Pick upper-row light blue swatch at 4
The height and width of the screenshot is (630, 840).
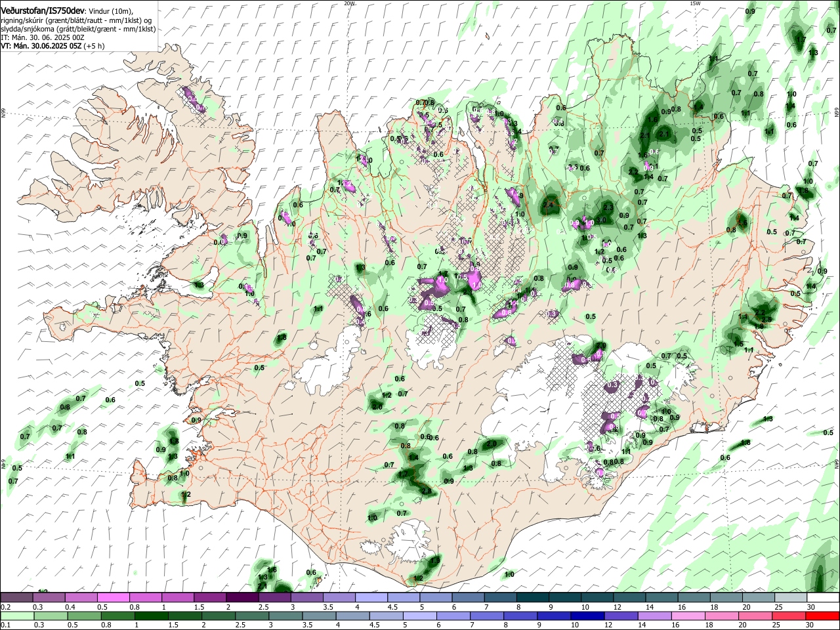371,598
